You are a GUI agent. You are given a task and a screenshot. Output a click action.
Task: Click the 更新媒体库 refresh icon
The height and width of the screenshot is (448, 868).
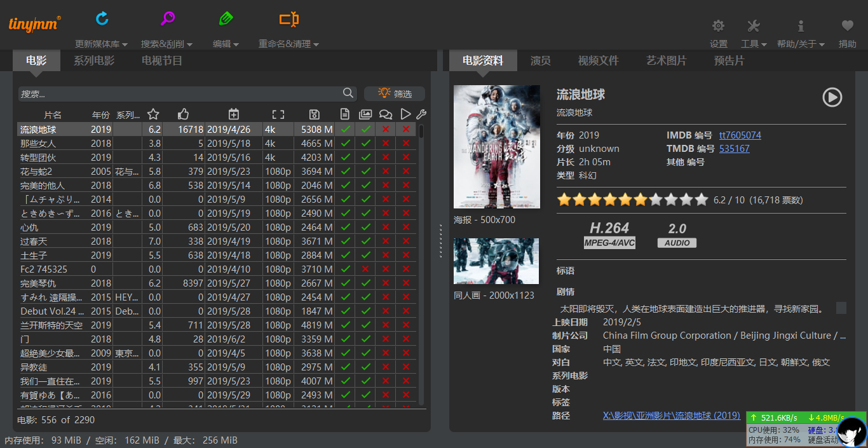click(x=102, y=19)
